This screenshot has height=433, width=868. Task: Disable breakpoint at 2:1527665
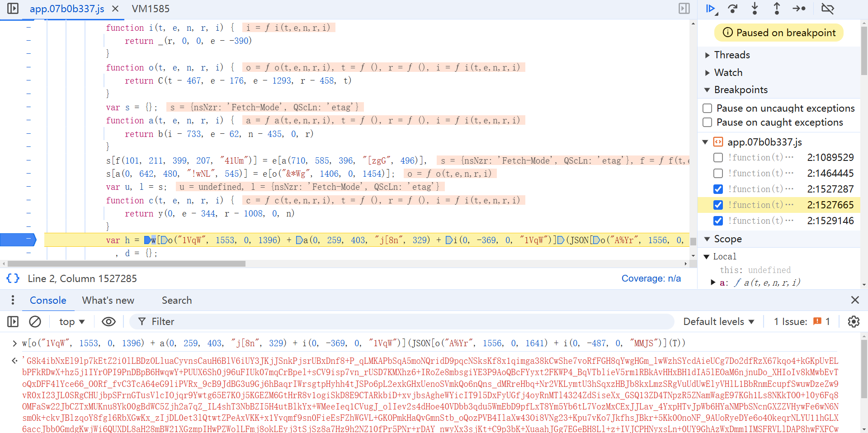tap(718, 205)
